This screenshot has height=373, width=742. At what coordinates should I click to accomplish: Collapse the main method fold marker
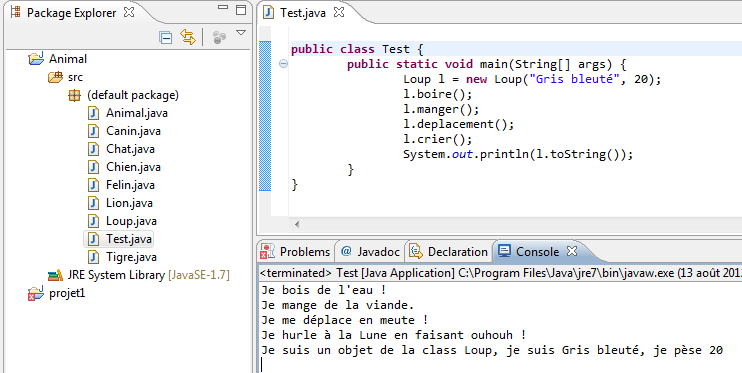283,63
